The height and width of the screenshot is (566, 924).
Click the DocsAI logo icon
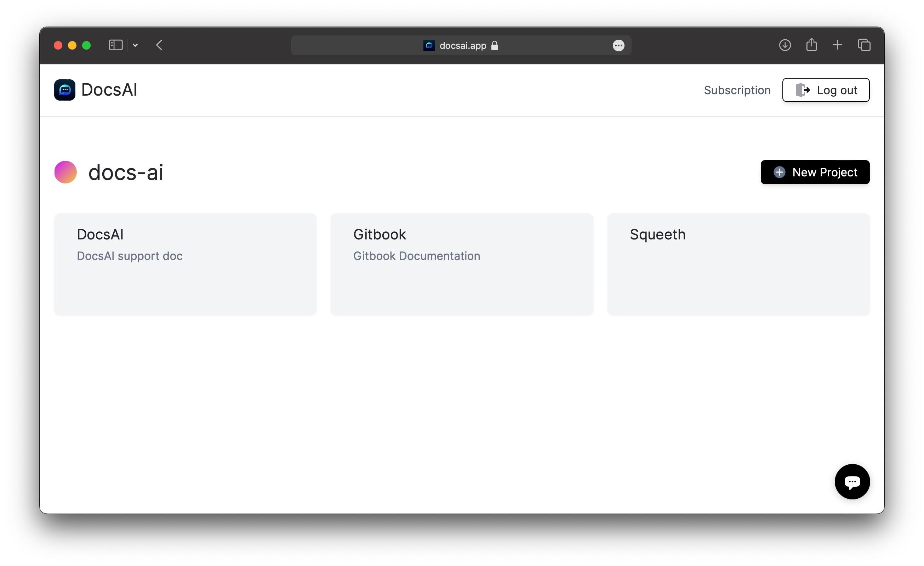(64, 90)
